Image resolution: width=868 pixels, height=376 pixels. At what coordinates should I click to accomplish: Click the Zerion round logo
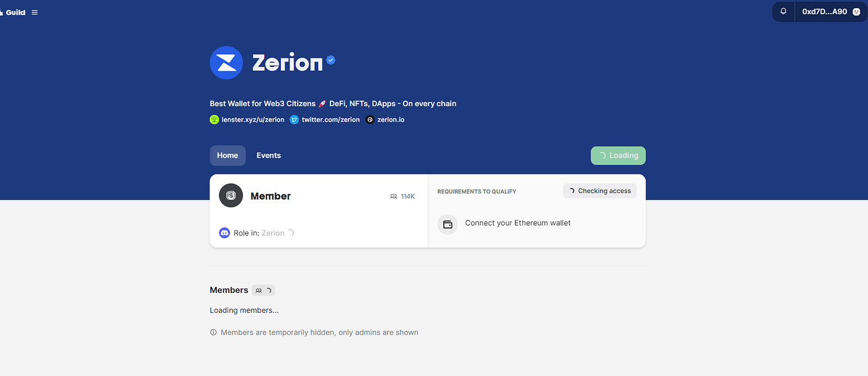pyautogui.click(x=226, y=63)
